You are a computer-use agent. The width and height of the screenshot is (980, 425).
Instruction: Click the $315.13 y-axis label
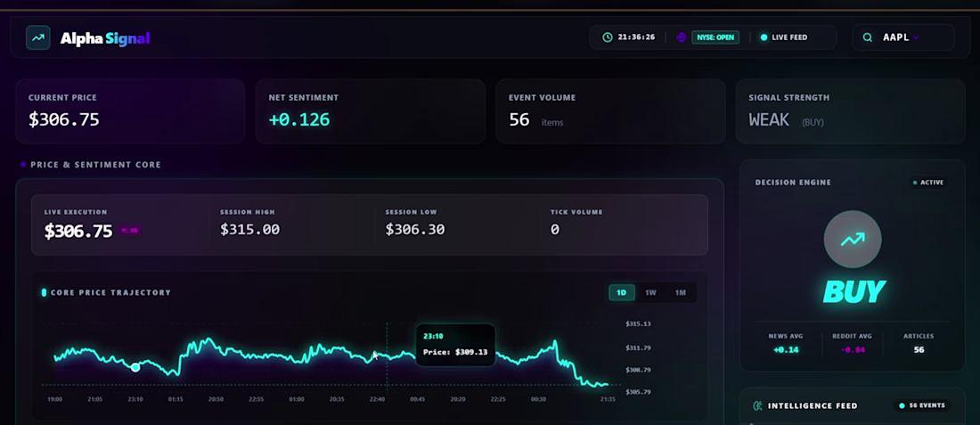point(638,323)
